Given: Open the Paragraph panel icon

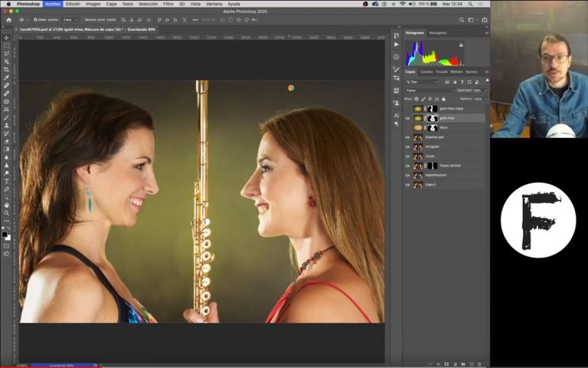Looking at the screenshot, I should tap(397, 123).
